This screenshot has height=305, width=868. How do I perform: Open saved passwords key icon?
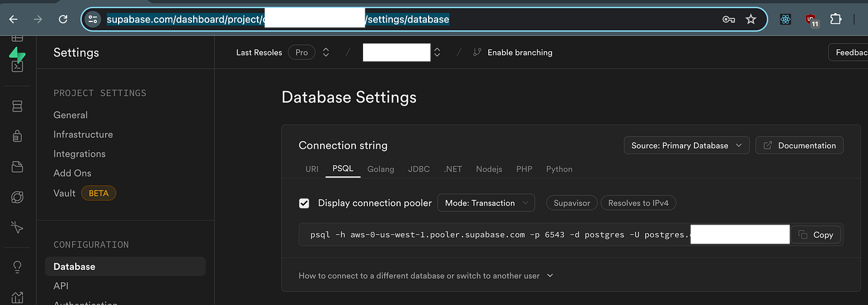728,19
